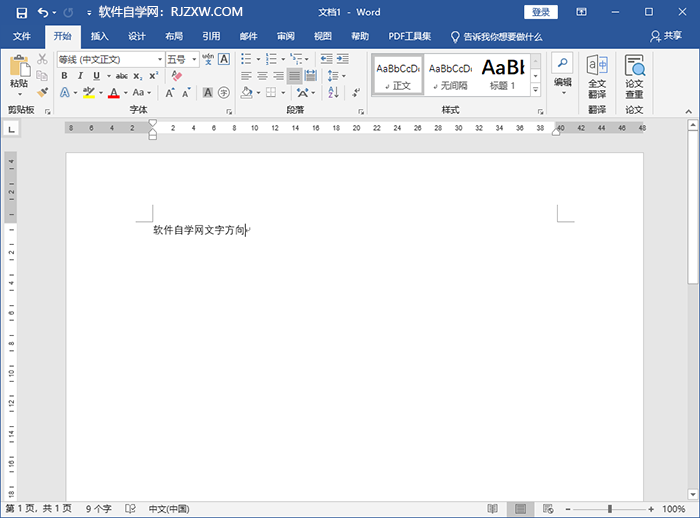Switch to the Insert (插入) tab
The height and width of the screenshot is (518, 700).
pyautogui.click(x=100, y=36)
